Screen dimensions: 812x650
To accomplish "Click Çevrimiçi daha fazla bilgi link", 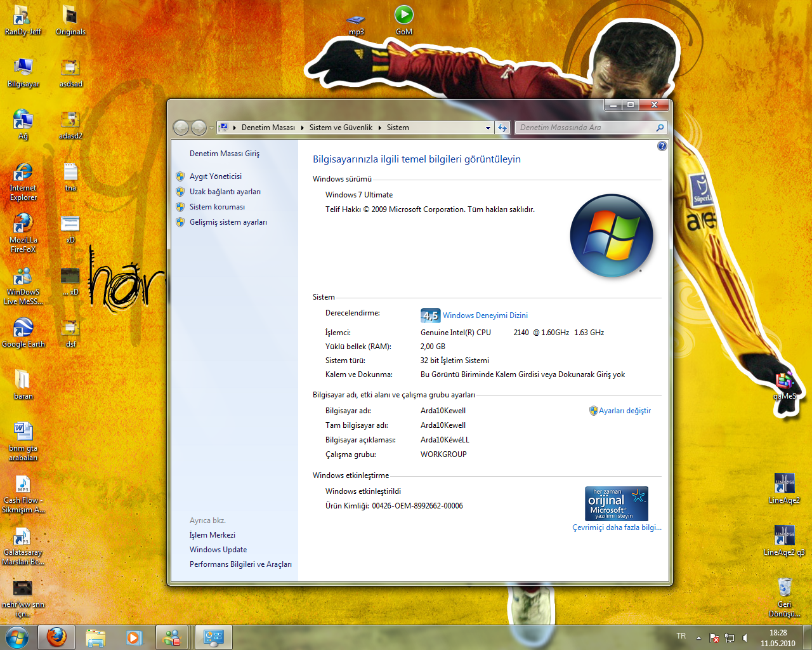I will click(x=617, y=527).
